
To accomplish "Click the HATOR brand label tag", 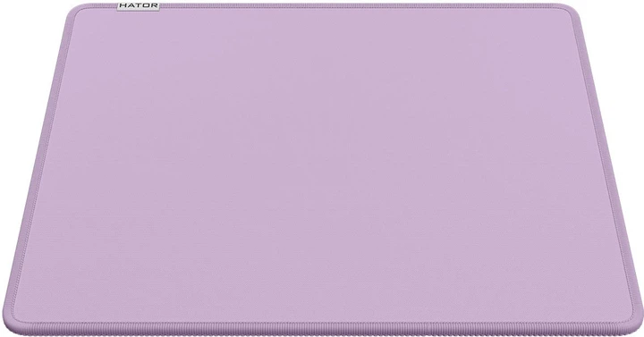I will (139, 5).
